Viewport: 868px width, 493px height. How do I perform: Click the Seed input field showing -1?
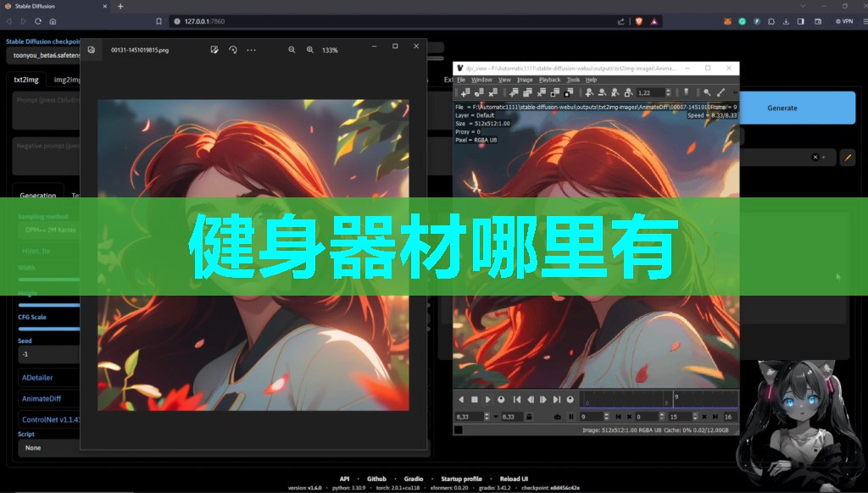point(49,354)
